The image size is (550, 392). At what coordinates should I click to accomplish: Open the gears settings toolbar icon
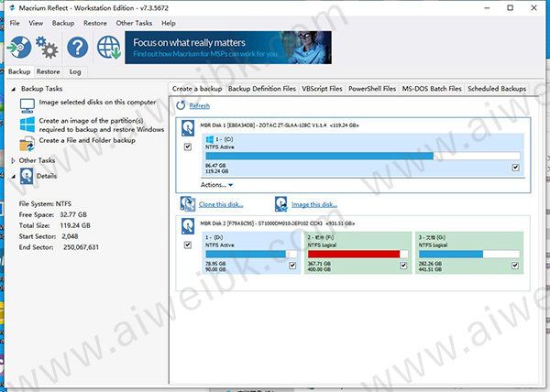(x=47, y=48)
